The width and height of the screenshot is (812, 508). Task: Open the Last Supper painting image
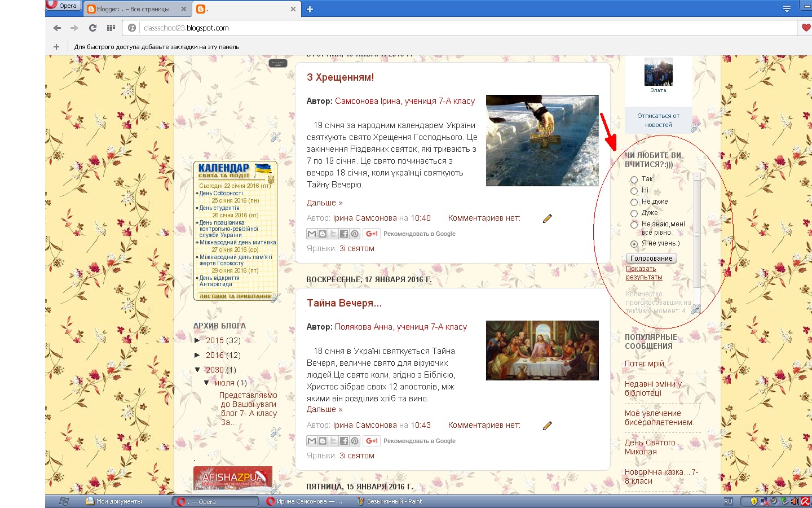542,351
